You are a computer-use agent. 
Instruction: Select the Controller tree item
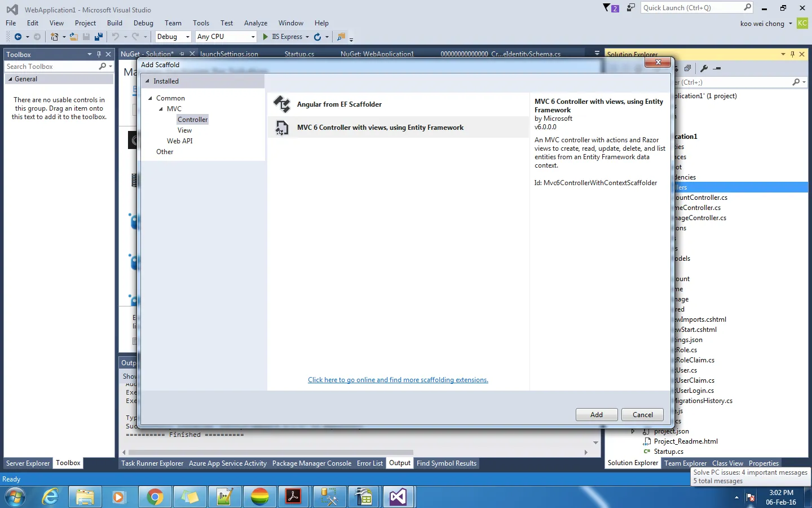point(193,120)
